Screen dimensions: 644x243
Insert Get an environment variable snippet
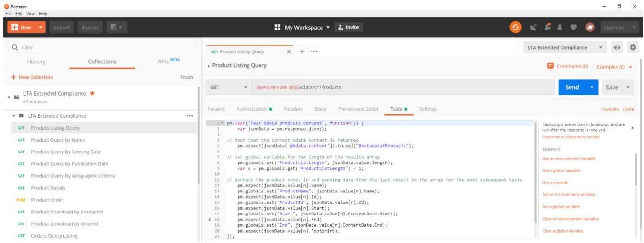[569, 159]
